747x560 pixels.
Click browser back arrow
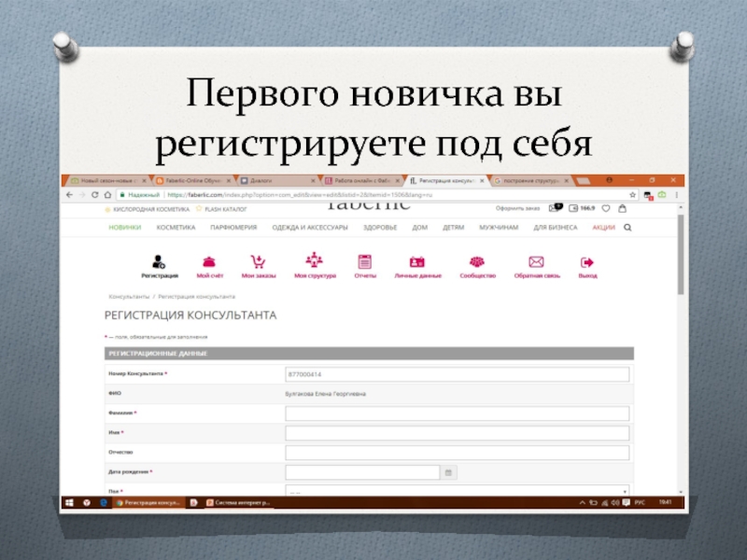click(x=69, y=195)
